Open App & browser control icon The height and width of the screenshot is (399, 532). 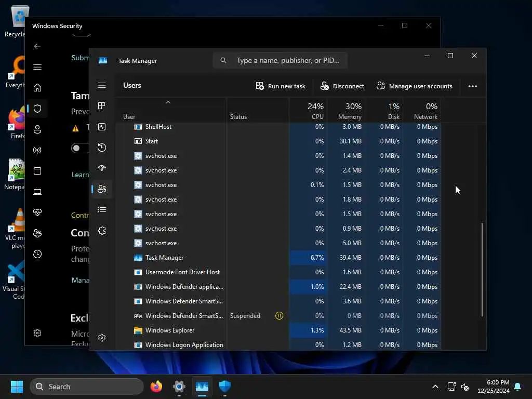click(x=37, y=170)
